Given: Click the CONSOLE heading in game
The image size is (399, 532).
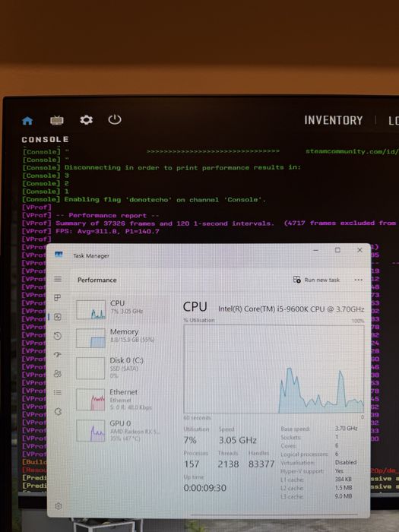Looking at the screenshot, I should 45,139.
